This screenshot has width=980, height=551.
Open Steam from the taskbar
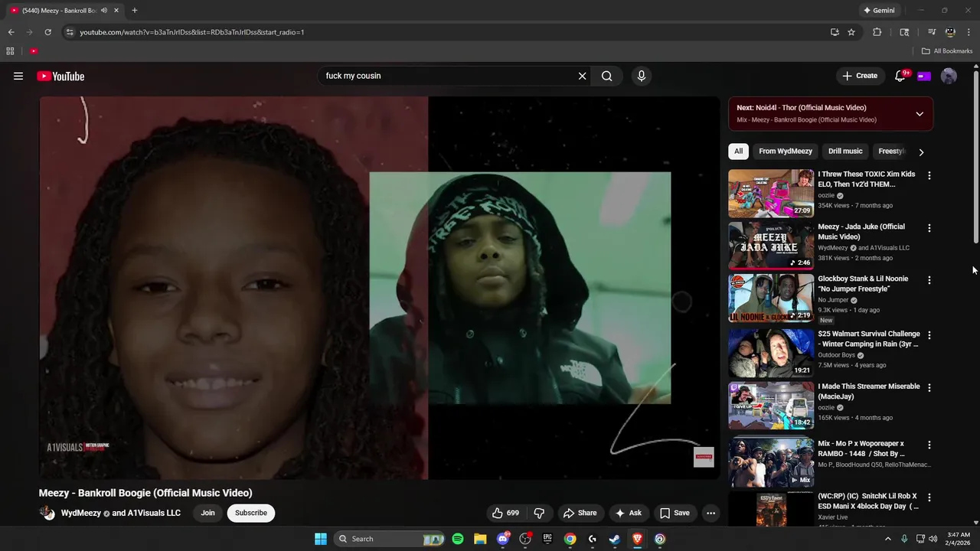pyautogui.click(x=615, y=539)
